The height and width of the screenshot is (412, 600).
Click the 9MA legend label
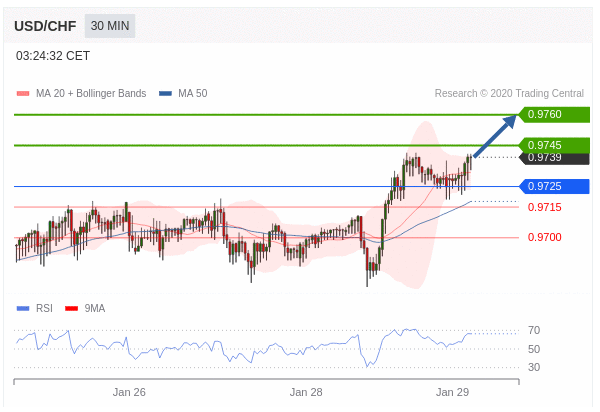tap(95, 308)
